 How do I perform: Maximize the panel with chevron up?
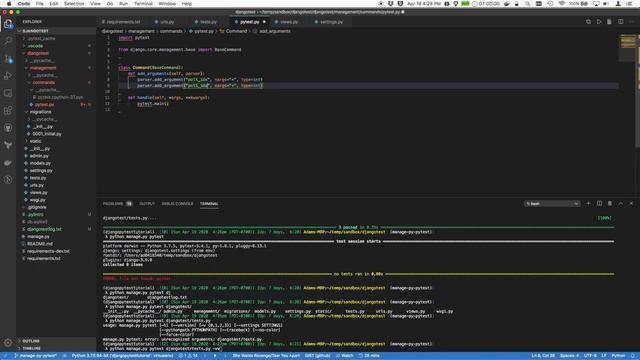620,203
